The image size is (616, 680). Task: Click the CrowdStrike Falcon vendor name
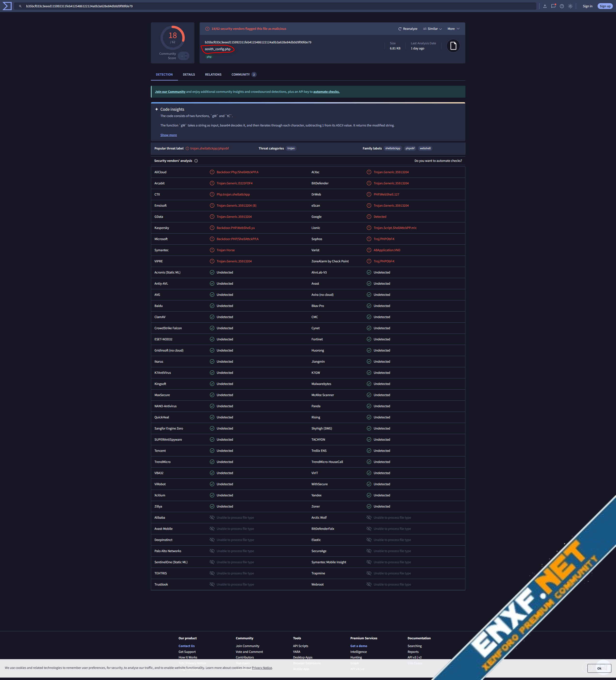pos(168,328)
